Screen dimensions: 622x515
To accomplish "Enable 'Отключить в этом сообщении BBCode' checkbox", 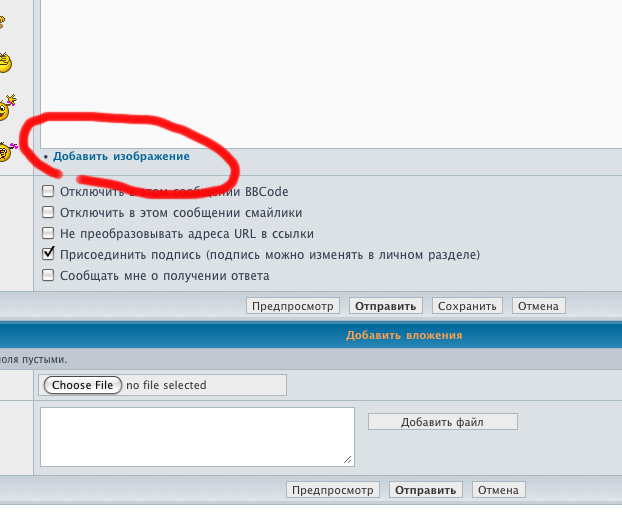I will point(48,191).
